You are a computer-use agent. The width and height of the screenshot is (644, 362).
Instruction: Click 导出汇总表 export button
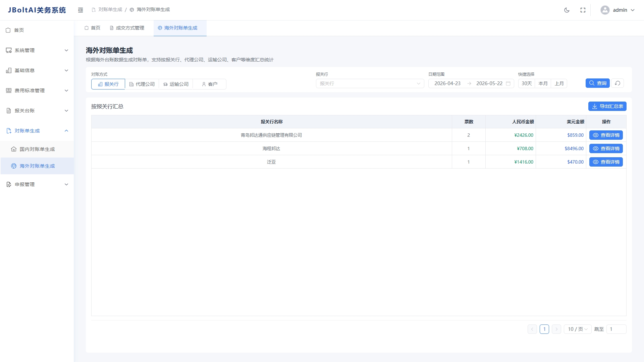pyautogui.click(x=607, y=106)
